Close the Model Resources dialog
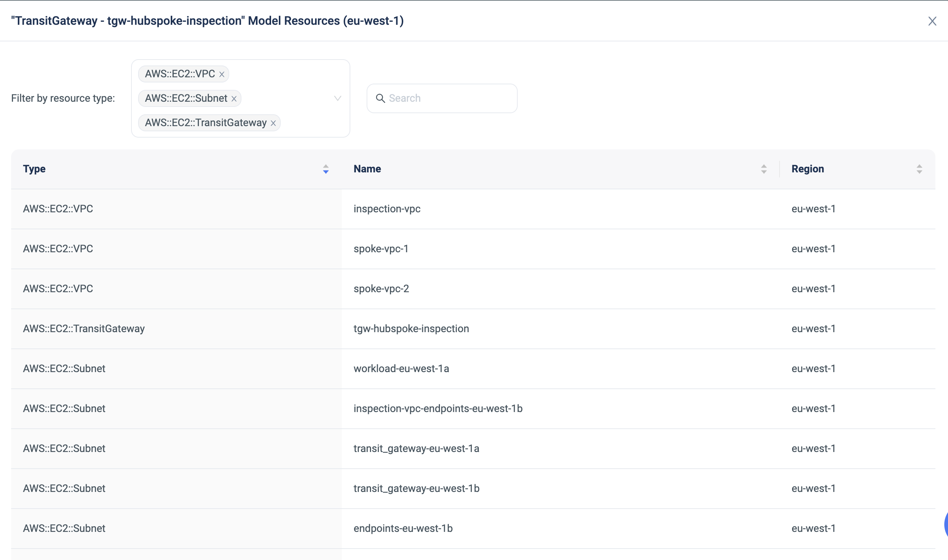 coord(932,21)
